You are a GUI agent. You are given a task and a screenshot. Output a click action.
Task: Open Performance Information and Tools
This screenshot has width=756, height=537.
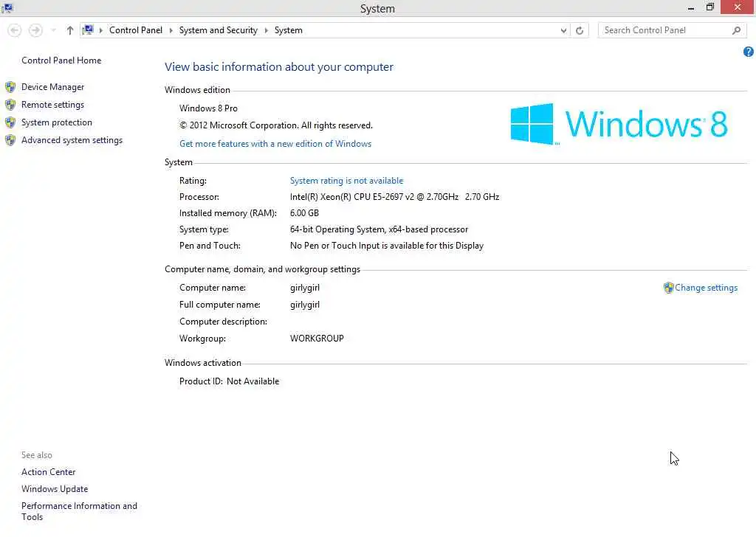tap(79, 511)
